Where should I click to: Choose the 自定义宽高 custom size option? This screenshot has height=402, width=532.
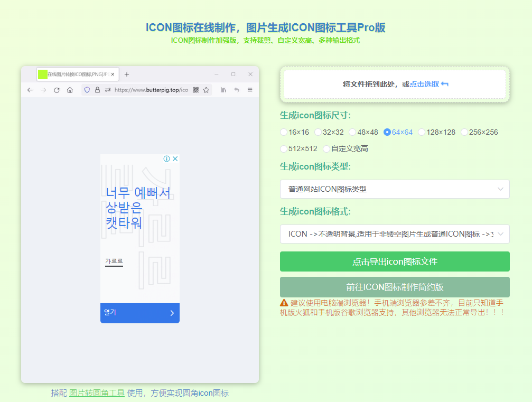click(x=327, y=148)
